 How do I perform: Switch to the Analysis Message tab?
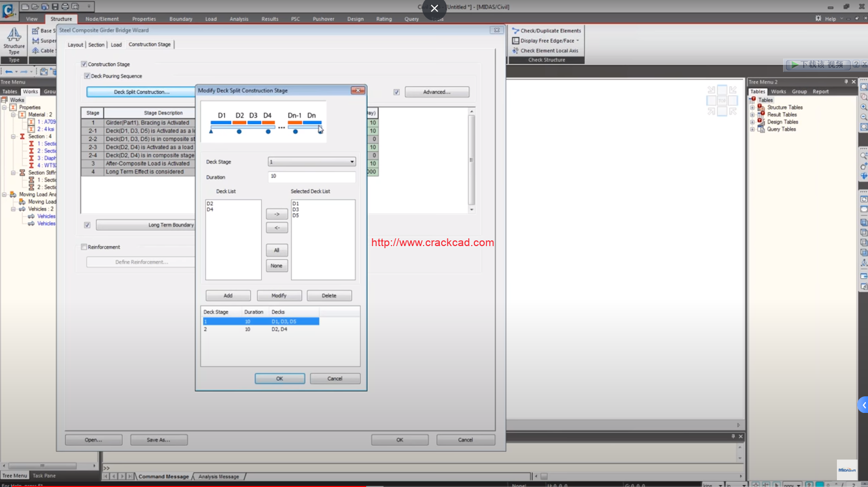[x=219, y=477]
